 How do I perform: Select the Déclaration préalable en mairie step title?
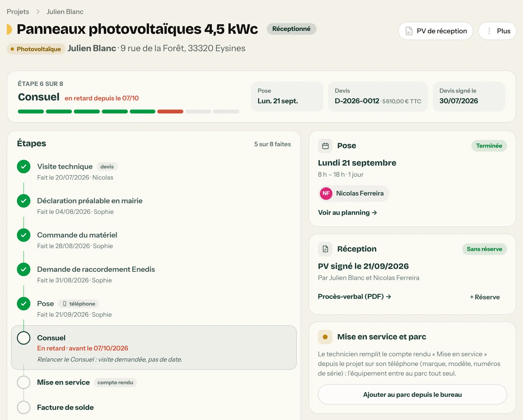coord(90,201)
